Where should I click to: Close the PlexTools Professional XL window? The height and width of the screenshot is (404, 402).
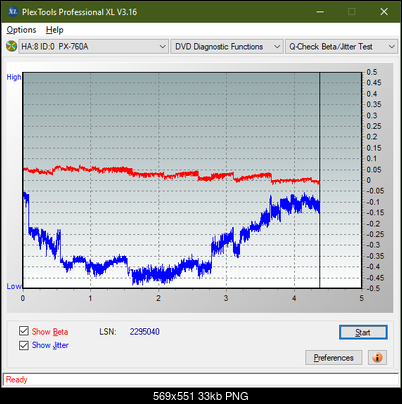click(x=384, y=12)
